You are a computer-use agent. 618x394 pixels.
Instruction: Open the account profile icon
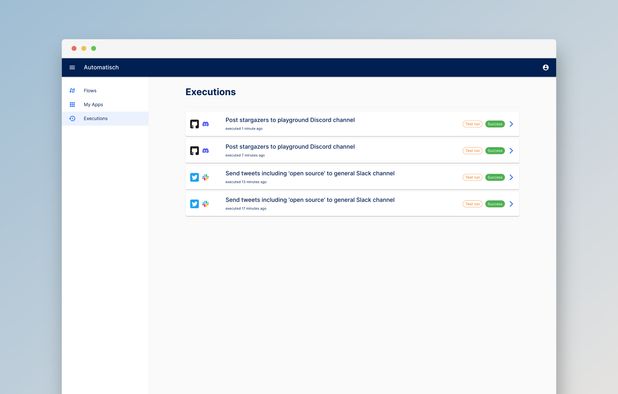(545, 67)
